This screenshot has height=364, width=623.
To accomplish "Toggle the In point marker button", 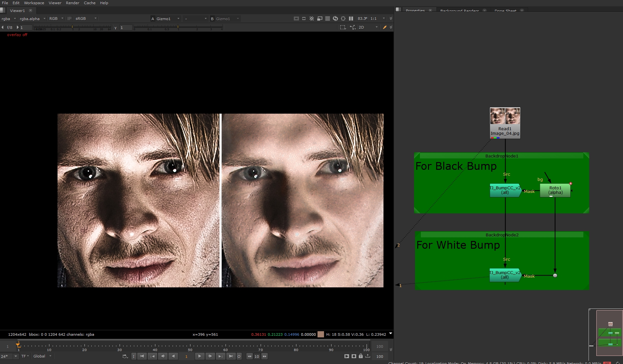I will coord(134,356).
